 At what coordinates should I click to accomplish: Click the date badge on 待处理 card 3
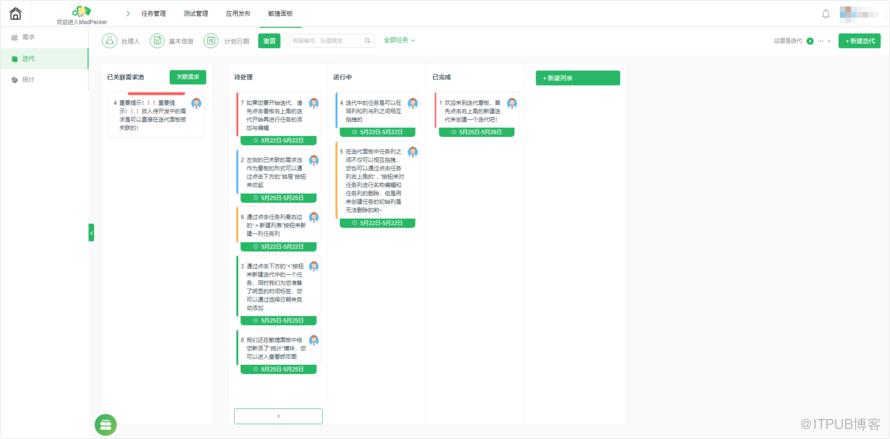[279, 320]
